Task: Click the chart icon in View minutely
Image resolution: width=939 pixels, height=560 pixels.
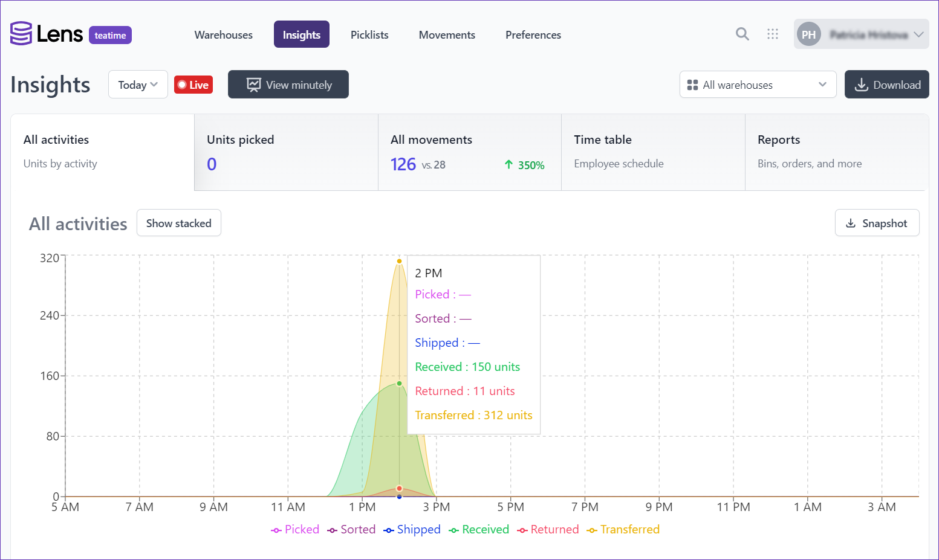Action: coord(253,85)
